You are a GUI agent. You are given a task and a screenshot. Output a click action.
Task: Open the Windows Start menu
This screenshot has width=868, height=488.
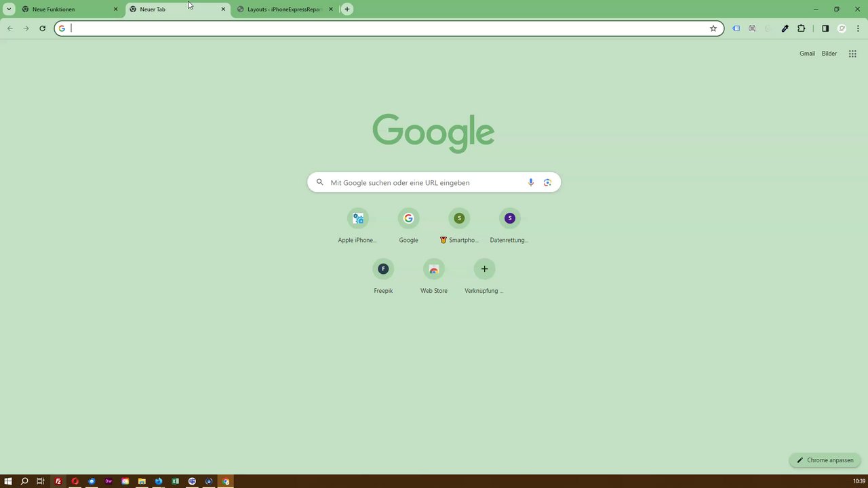pos(8,481)
